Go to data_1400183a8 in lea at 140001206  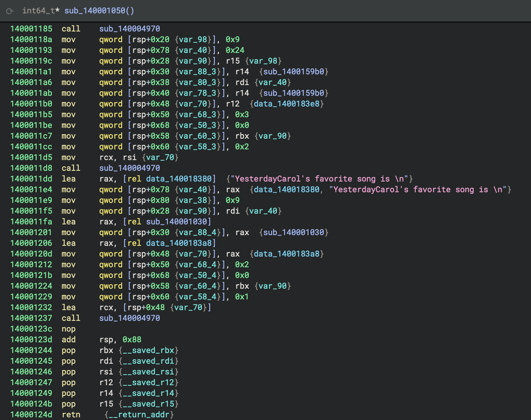pyautogui.click(x=179, y=243)
